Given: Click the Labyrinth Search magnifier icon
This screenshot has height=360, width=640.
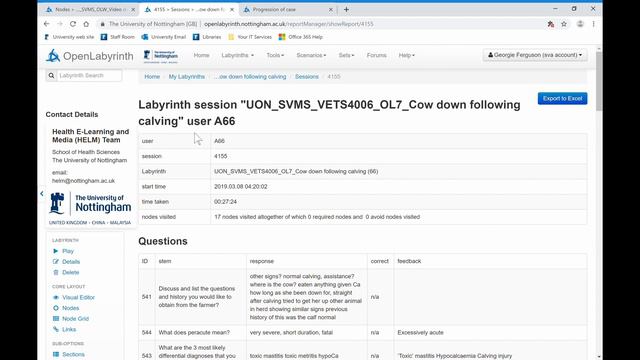Looking at the screenshot, I should (51, 76).
